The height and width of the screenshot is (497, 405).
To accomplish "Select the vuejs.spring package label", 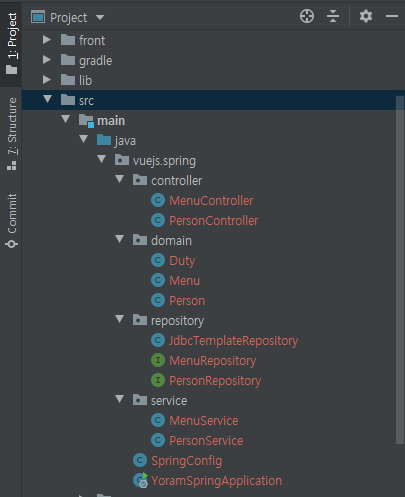I will point(164,161).
